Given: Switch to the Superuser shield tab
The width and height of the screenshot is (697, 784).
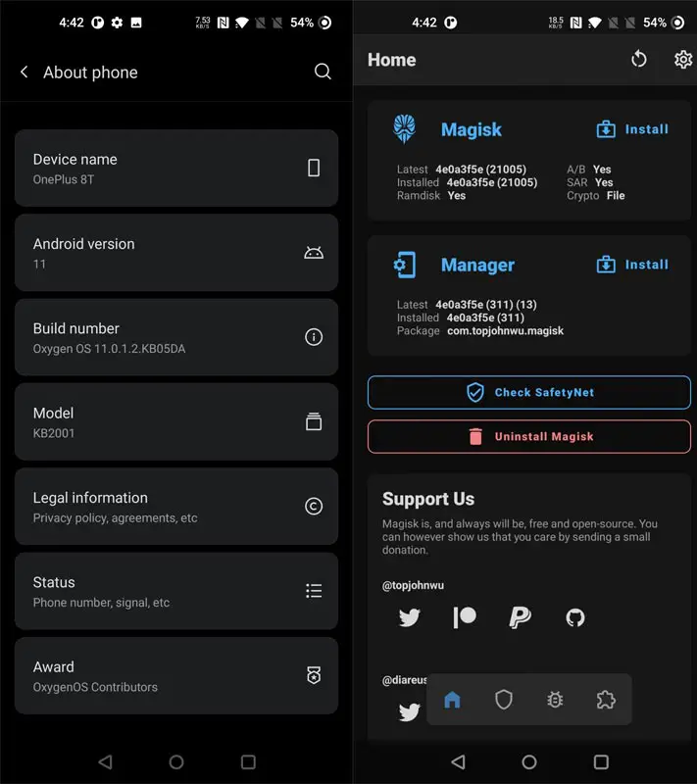Looking at the screenshot, I should 504,700.
